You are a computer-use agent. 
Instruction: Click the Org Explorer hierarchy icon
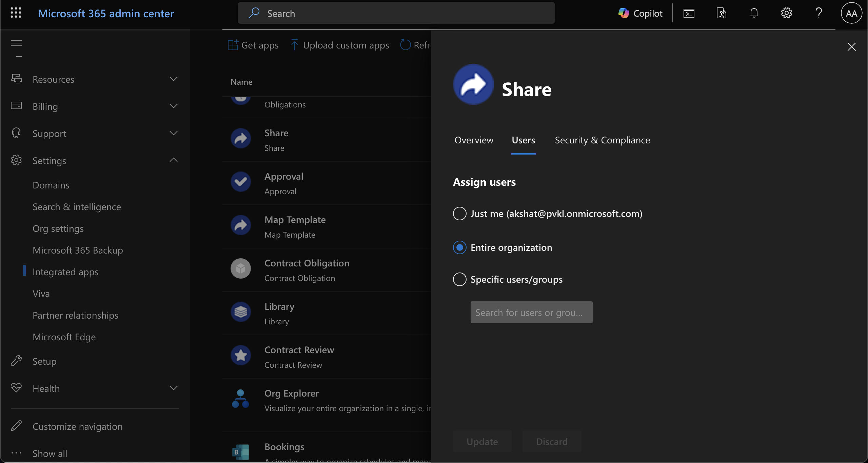(x=241, y=399)
